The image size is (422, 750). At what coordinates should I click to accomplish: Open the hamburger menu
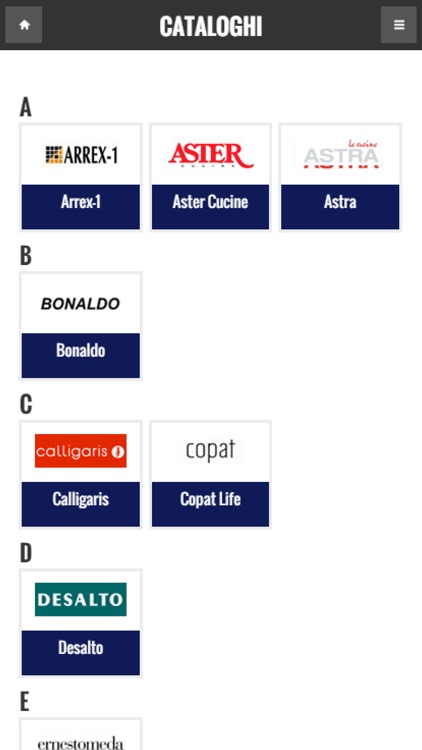(399, 25)
